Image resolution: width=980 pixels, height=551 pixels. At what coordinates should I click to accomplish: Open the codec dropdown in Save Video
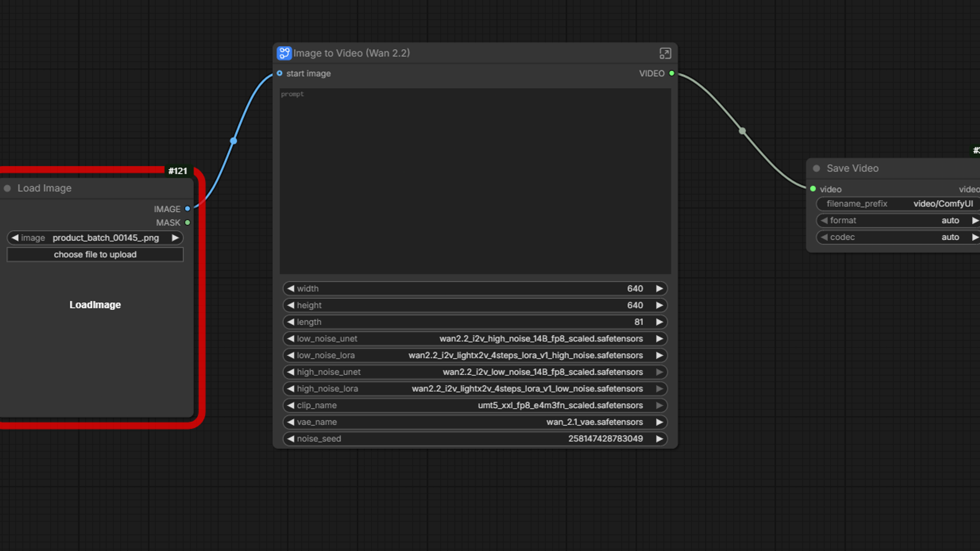point(898,237)
